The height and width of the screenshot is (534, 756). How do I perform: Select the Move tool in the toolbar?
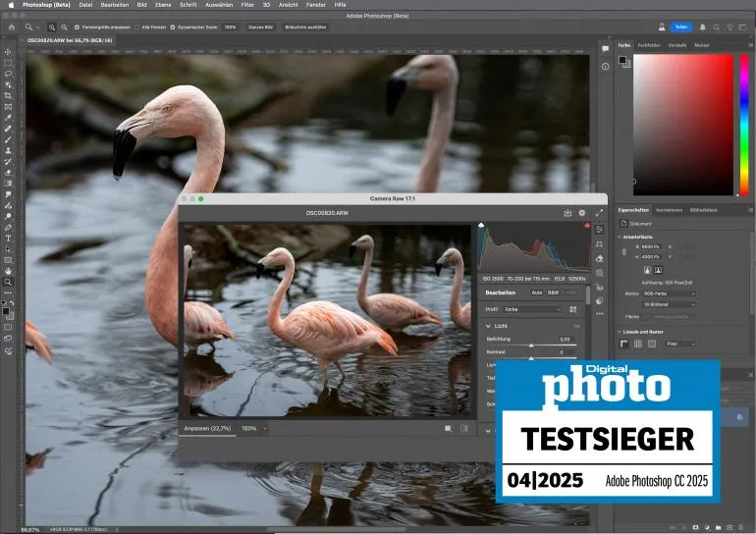click(8, 52)
